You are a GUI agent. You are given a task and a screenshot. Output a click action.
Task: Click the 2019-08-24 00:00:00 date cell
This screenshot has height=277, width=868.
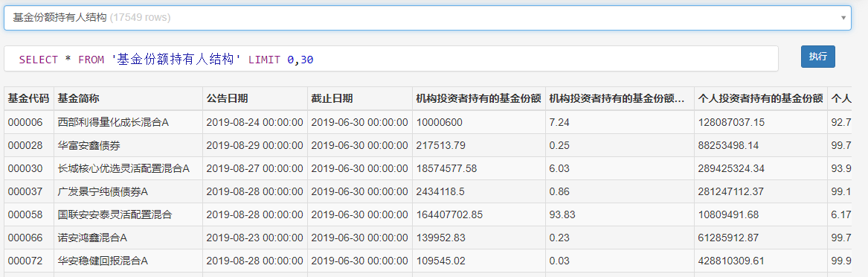click(254, 122)
